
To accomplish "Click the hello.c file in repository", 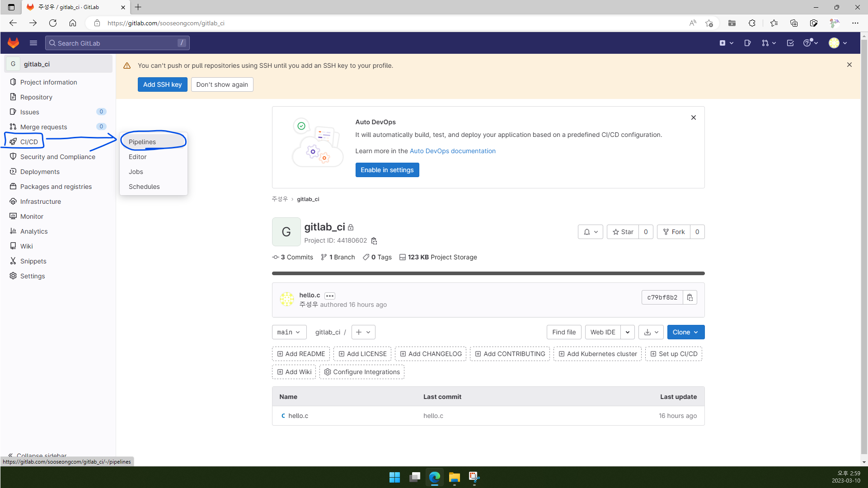I will (x=299, y=415).
